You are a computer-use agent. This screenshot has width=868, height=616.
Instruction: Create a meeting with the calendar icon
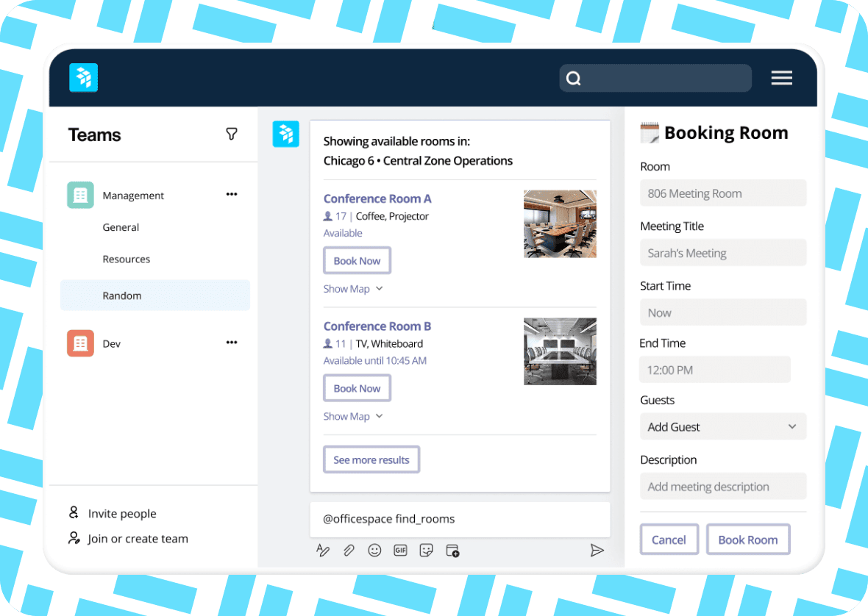[452, 550]
